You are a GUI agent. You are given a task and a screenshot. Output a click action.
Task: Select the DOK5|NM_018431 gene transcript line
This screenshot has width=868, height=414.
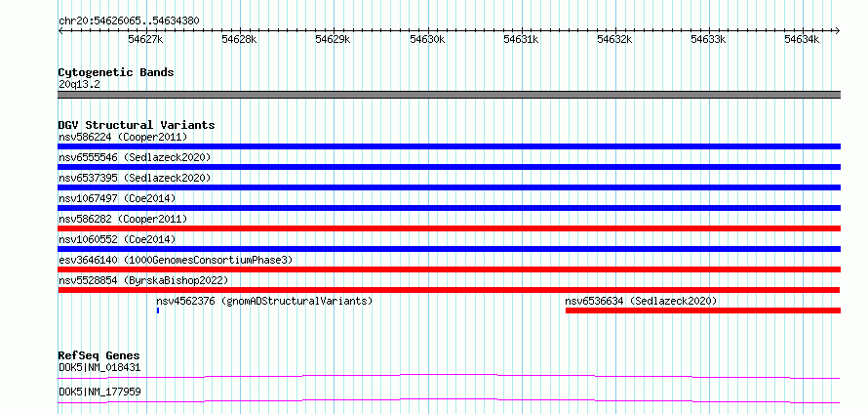click(x=449, y=376)
